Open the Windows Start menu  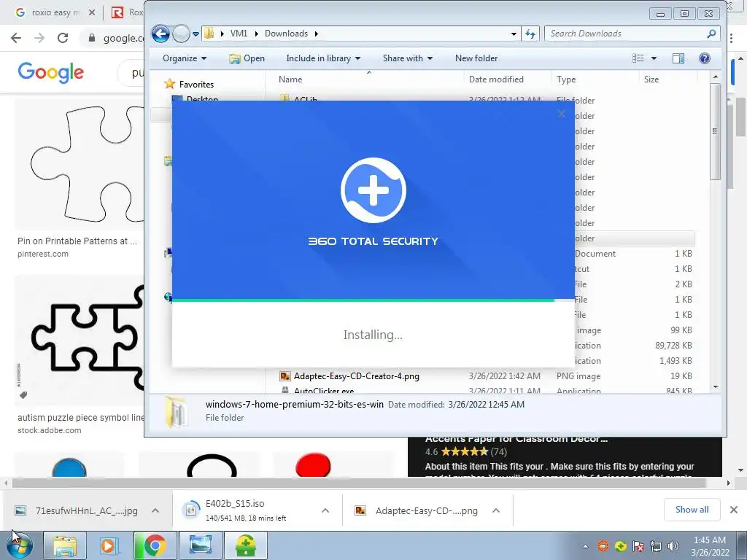point(19,545)
